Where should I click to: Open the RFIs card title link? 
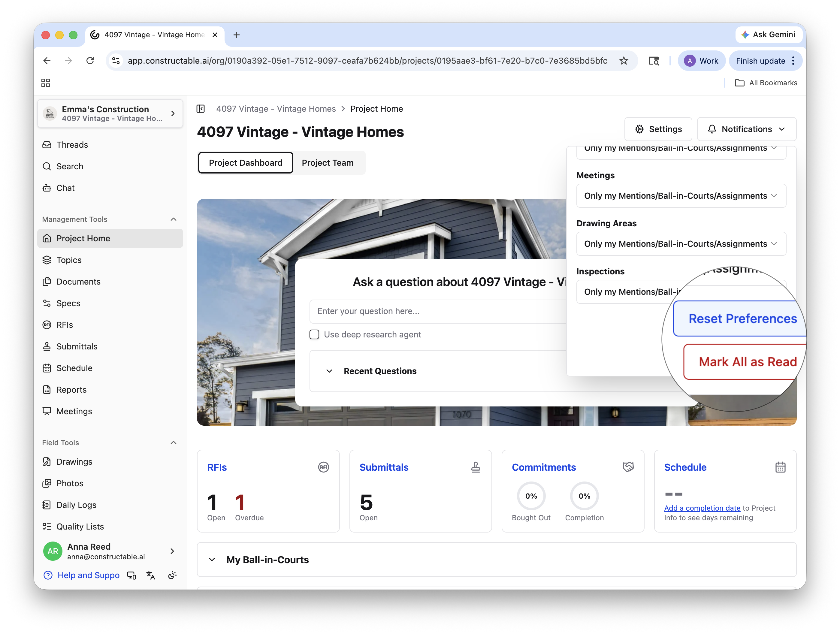(217, 467)
